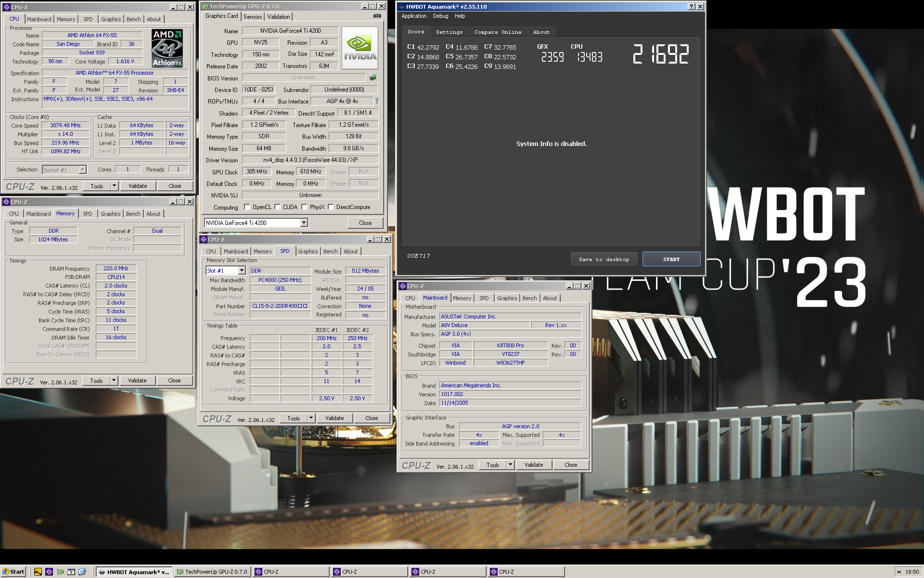Click title icon of CPU-Z SPD window
Viewport: 924px width, 578px height.
coord(204,239)
